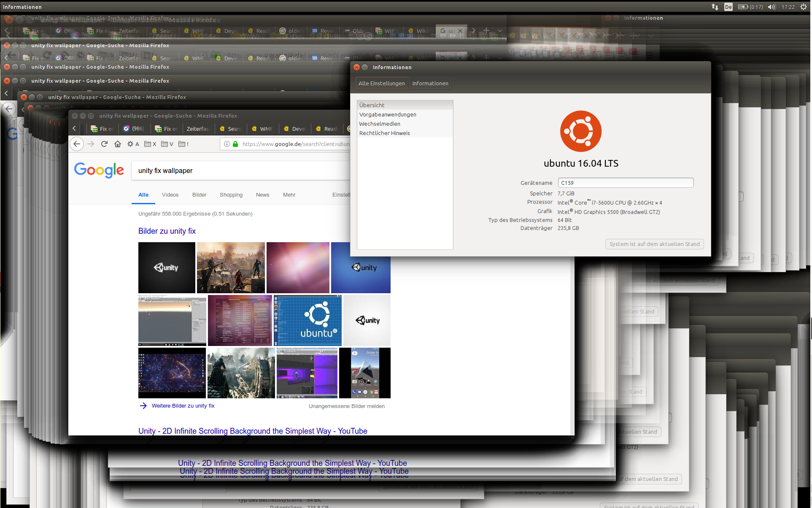Select Rechtlicher Hinweis in the sidebar
This screenshot has height=508, width=812.
[x=405, y=133]
